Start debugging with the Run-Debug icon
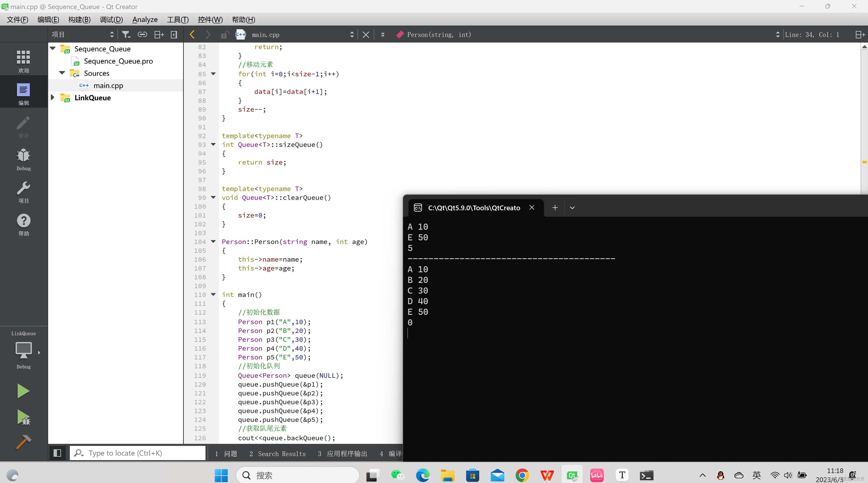 click(23, 417)
